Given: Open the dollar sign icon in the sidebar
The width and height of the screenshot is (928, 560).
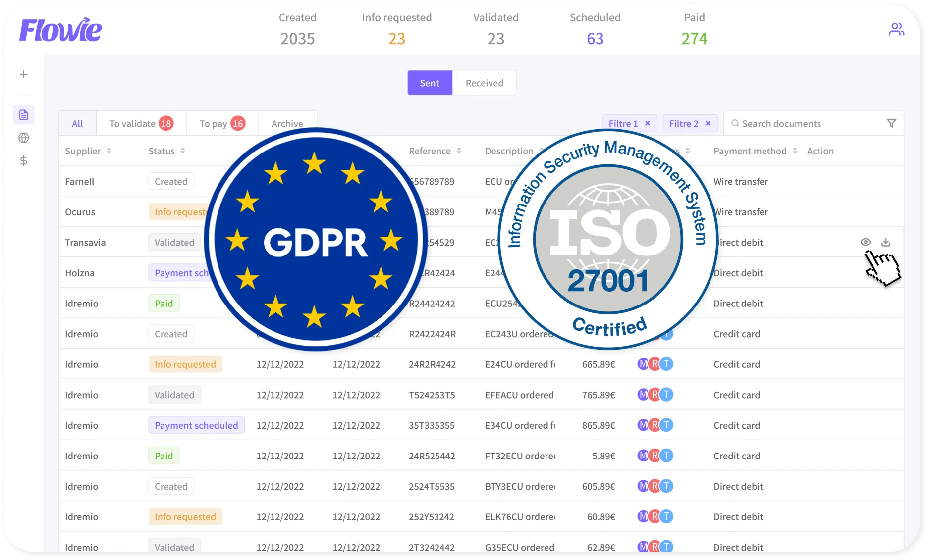Looking at the screenshot, I should 23,160.
